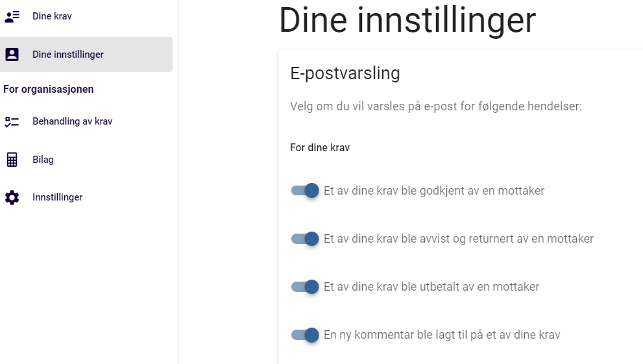The width and height of the screenshot is (643, 364).
Task: Click the For organisasjonen section header
Action: 49,90
